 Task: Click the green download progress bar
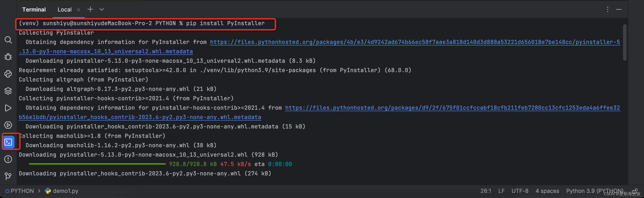(97, 164)
